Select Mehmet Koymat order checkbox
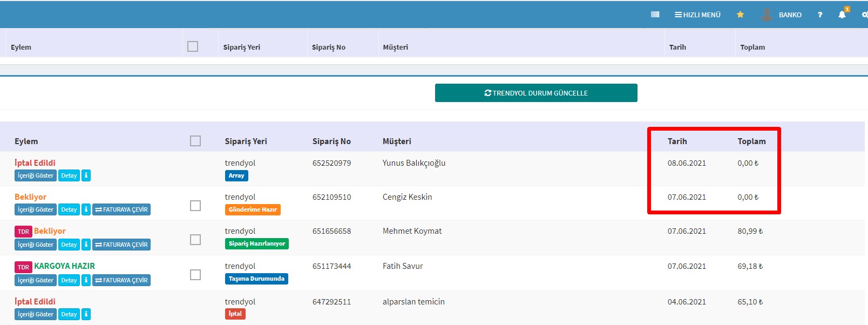Screen dimensions: 868x325 click(x=195, y=240)
